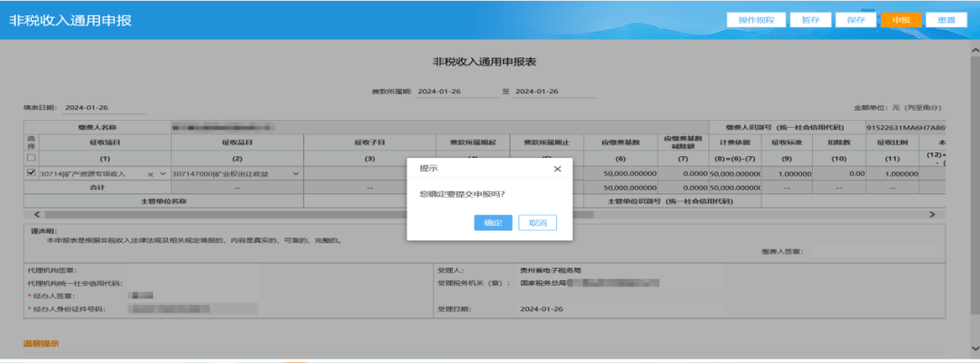Clear the 30714 征收项目 selection with X
The width and height of the screenshot is (980, 363).
click(x=150, y=173)
